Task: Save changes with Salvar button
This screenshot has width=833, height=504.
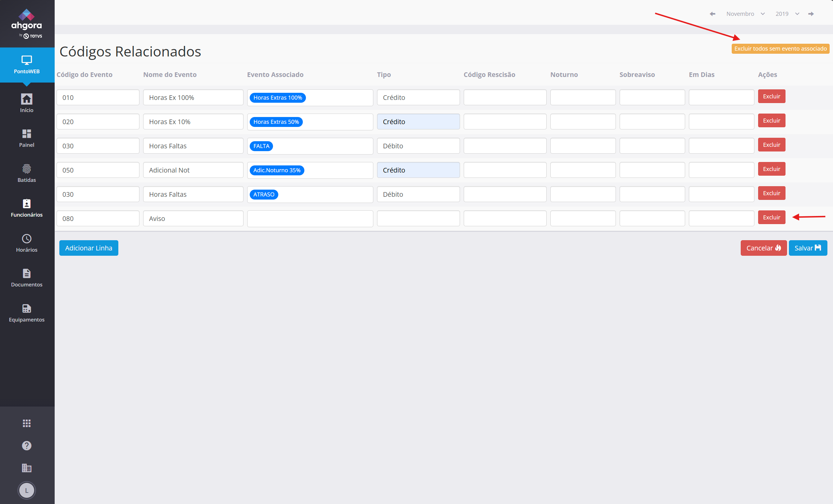Action: click(x=807, y=248)
